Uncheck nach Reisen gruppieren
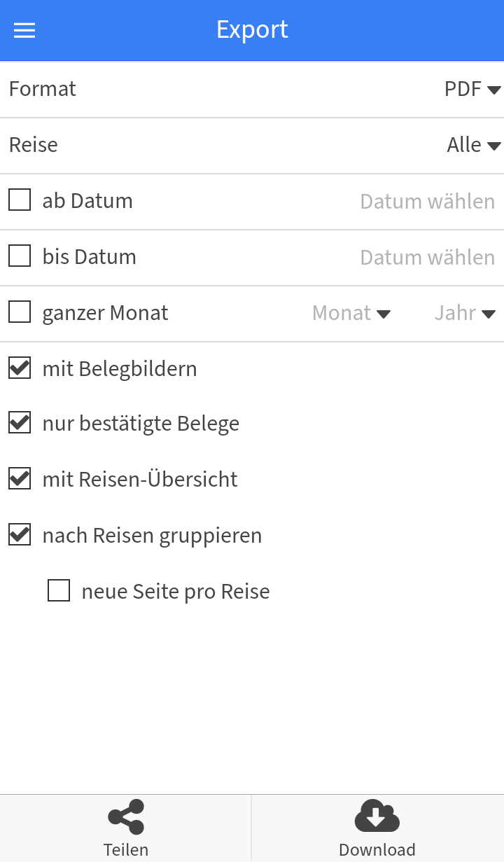The width and height of the screenshot is (504, 862). 20,535
